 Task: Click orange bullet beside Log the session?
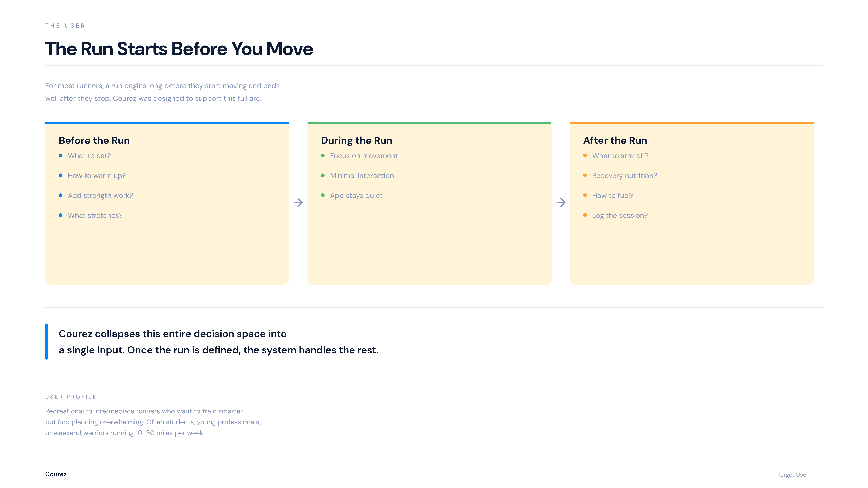(585, 215)
